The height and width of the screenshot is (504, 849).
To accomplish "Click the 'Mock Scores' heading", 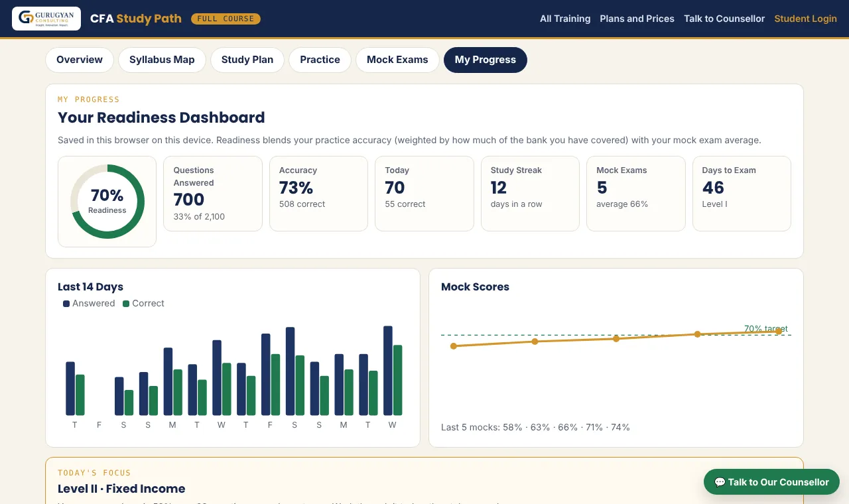I will point(475,286).
